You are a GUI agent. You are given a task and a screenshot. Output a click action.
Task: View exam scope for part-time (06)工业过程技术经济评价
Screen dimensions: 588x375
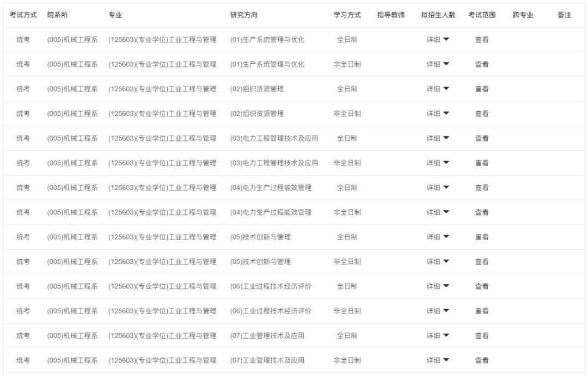482,311
